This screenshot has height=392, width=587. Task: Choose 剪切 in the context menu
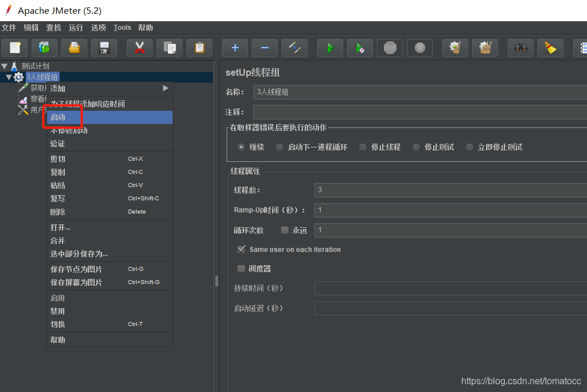point(110,159)
